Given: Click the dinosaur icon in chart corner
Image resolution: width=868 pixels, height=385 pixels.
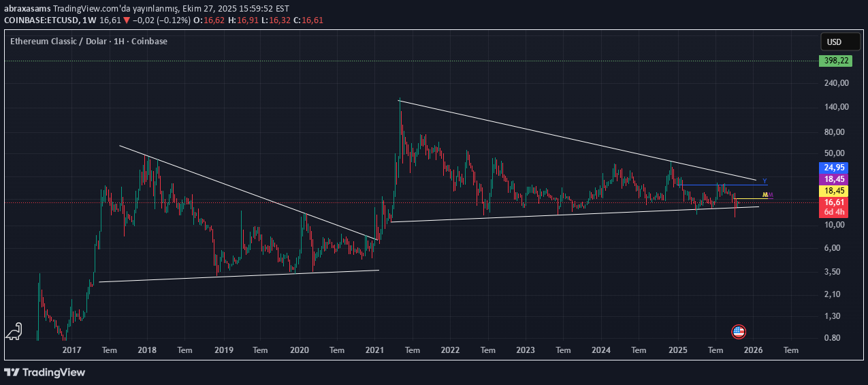Looking at the screenshot, I should tap(14, 331).
